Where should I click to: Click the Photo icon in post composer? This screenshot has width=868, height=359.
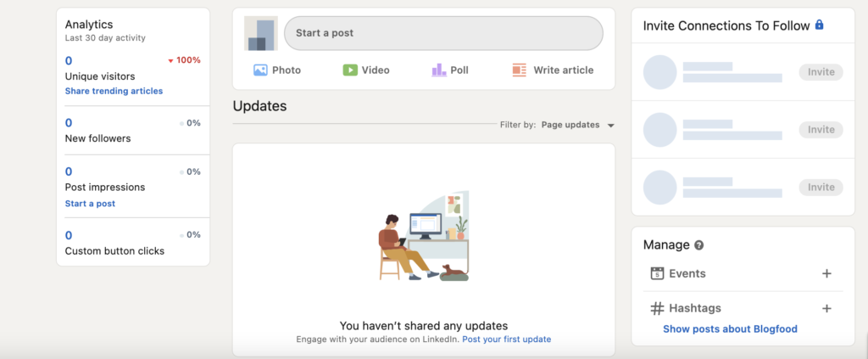tap(260, 70)
